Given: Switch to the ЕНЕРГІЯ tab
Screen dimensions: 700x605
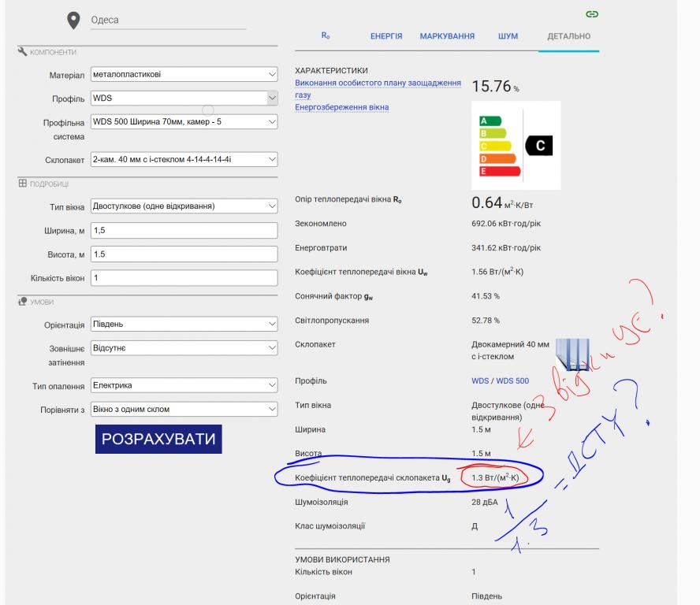Looking at the screenshot, I should click(x=386, y=37).
